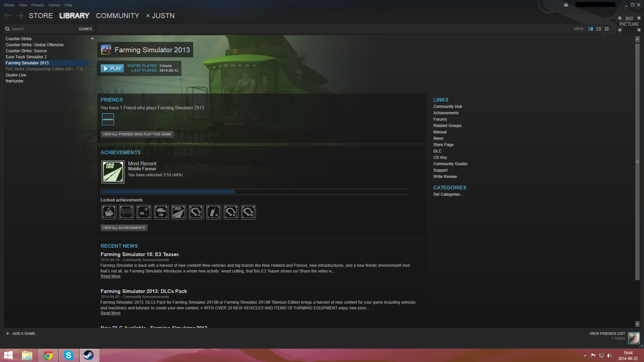Open news title Farming Simulator 15: E3 Teaser
The image size is (644, 362).
(x=140, y=254)
